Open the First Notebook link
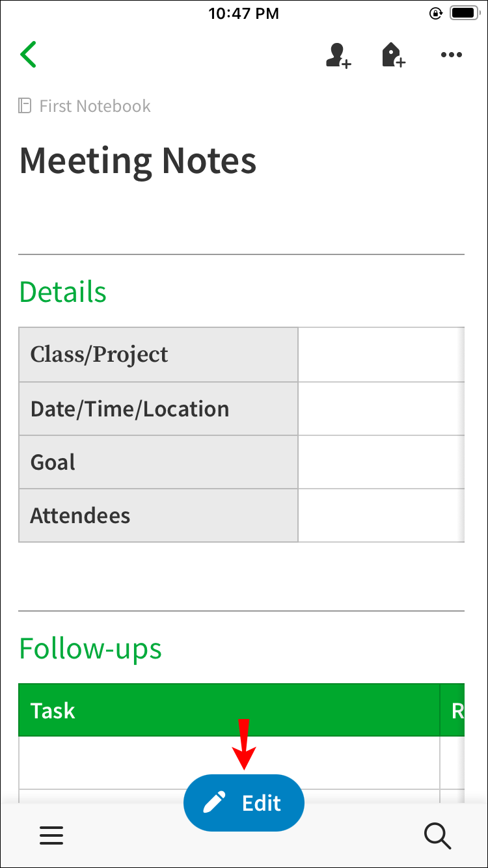The image size is (488, 868). click(95, 106)
